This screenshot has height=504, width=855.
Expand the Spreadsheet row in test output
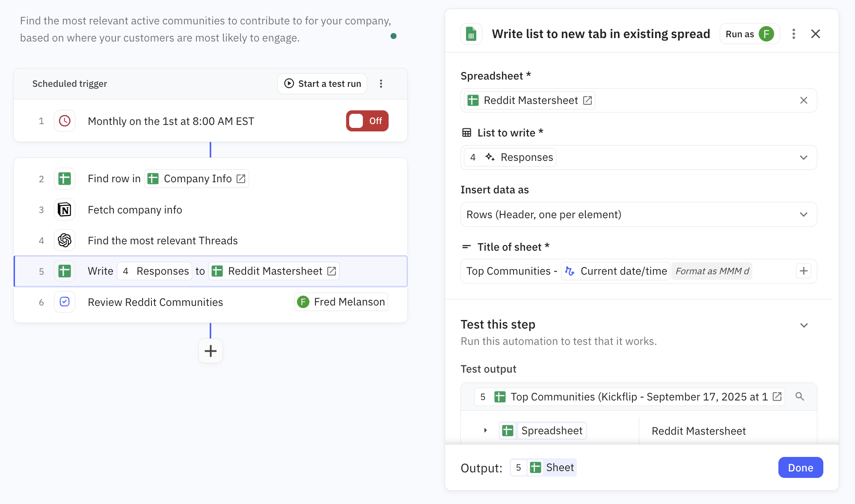tap(485, 430)
